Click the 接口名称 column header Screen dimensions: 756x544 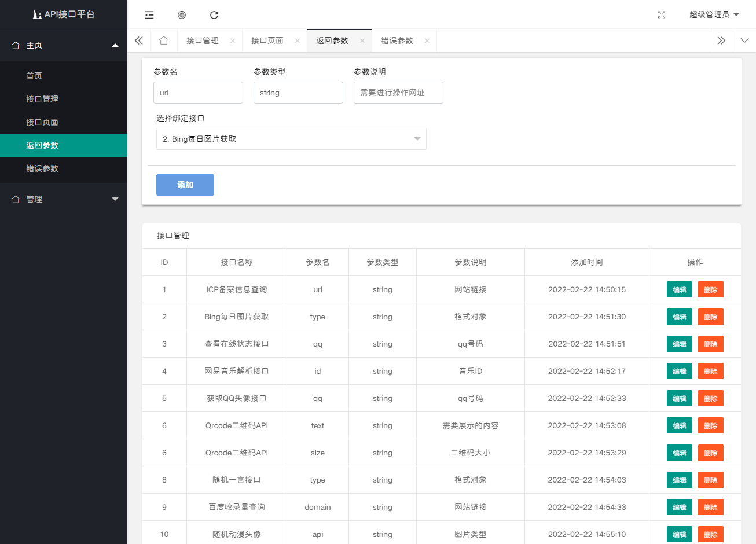click(x=237, y=262)
